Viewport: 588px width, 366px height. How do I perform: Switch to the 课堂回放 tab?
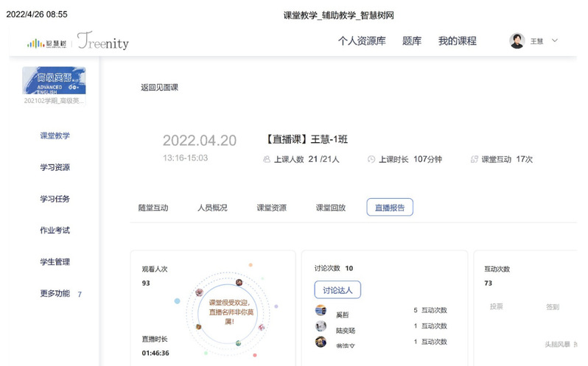tap(331, 208)
